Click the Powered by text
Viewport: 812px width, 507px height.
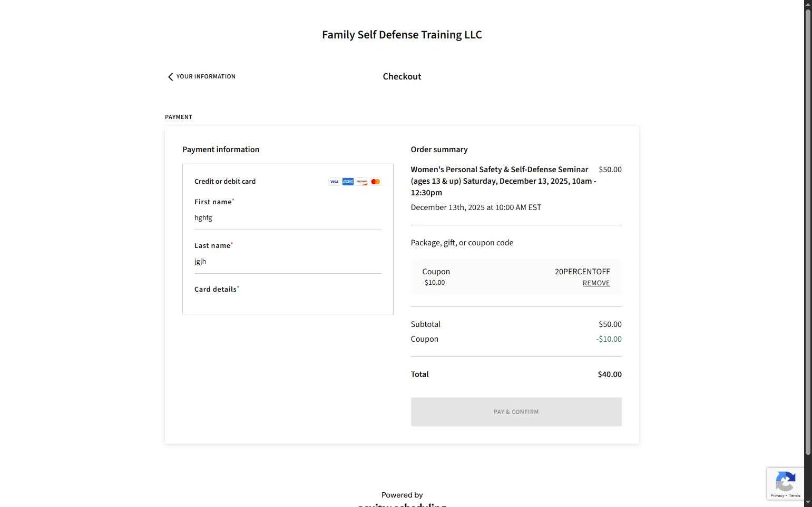402,495
